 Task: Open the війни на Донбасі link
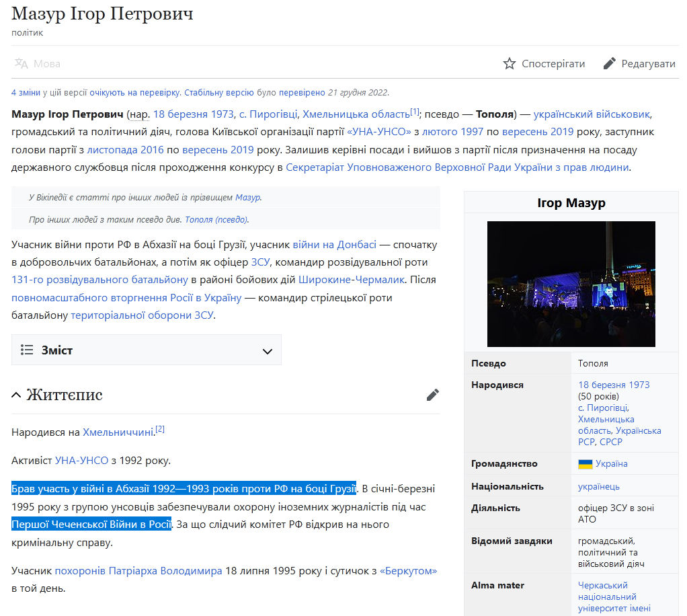click(334, 244)
